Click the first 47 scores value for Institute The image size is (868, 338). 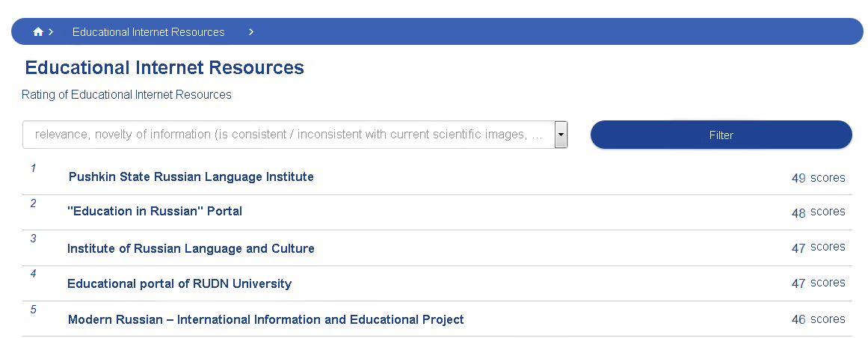[x=818, y=248]
